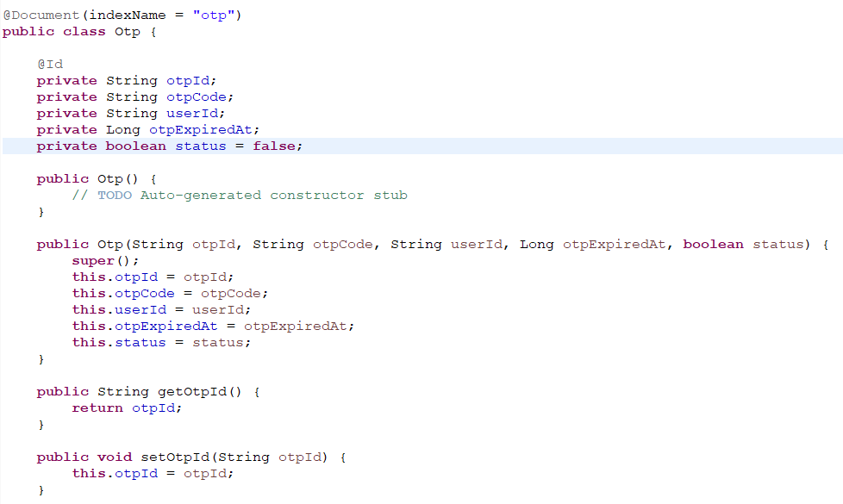Click the status field in highlighted line
The height and width of the screenshot is (504, 843).
[201, 146]
